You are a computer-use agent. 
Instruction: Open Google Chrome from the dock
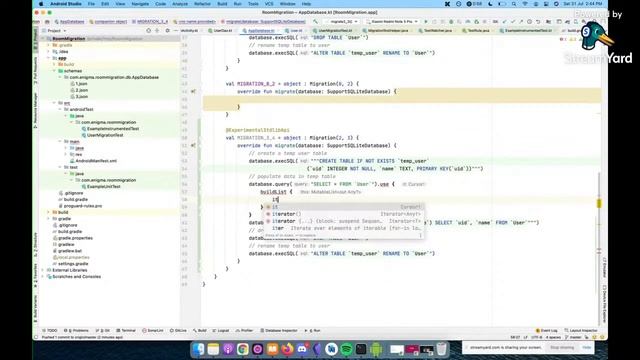tap(242, 349)
